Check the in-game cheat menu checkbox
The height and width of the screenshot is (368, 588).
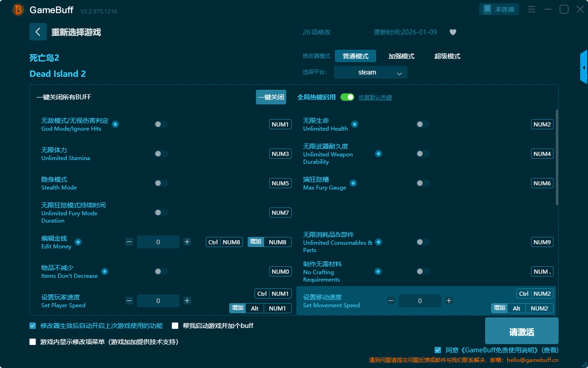(33, 342)
